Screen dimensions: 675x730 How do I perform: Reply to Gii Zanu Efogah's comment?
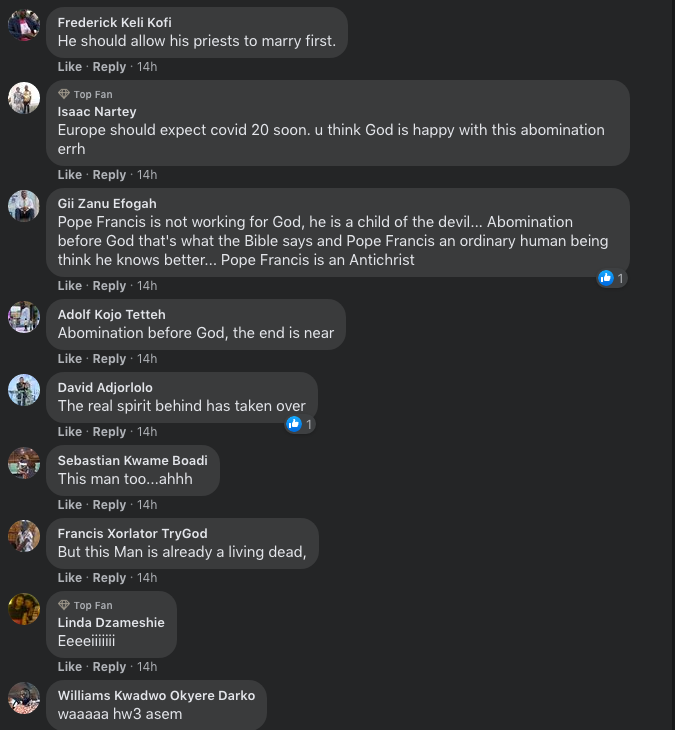(109, 286)
